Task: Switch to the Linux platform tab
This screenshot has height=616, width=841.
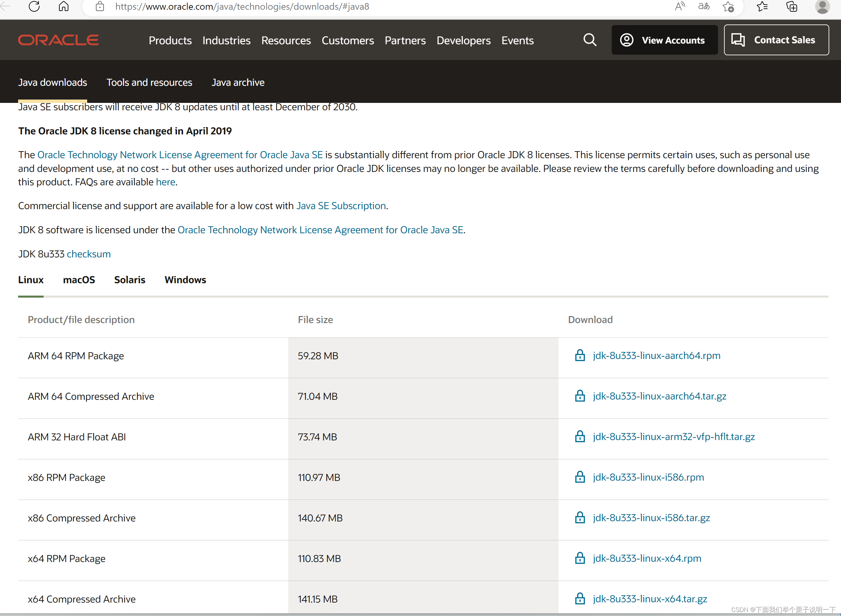Action: point(31,280)
